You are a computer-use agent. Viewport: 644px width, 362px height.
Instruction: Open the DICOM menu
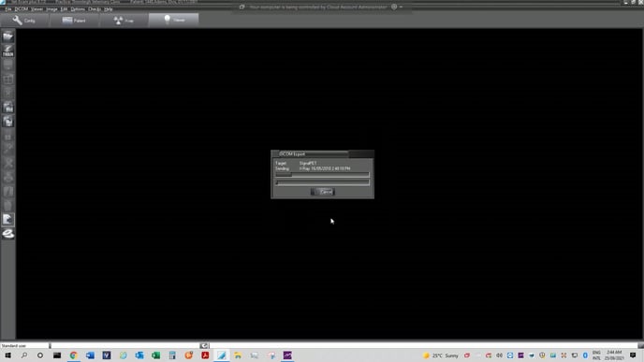point(22,9)
